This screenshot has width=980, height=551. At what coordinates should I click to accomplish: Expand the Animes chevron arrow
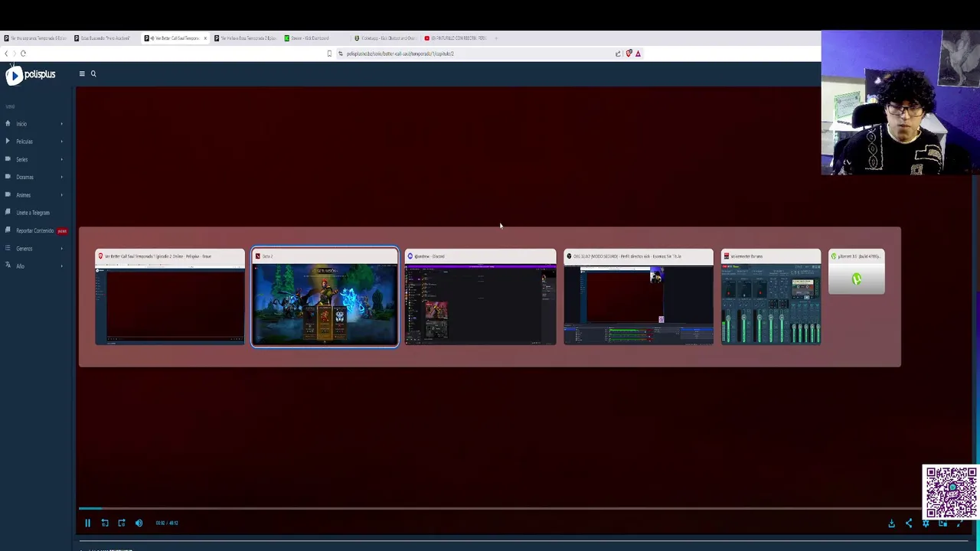click(62, 195)
